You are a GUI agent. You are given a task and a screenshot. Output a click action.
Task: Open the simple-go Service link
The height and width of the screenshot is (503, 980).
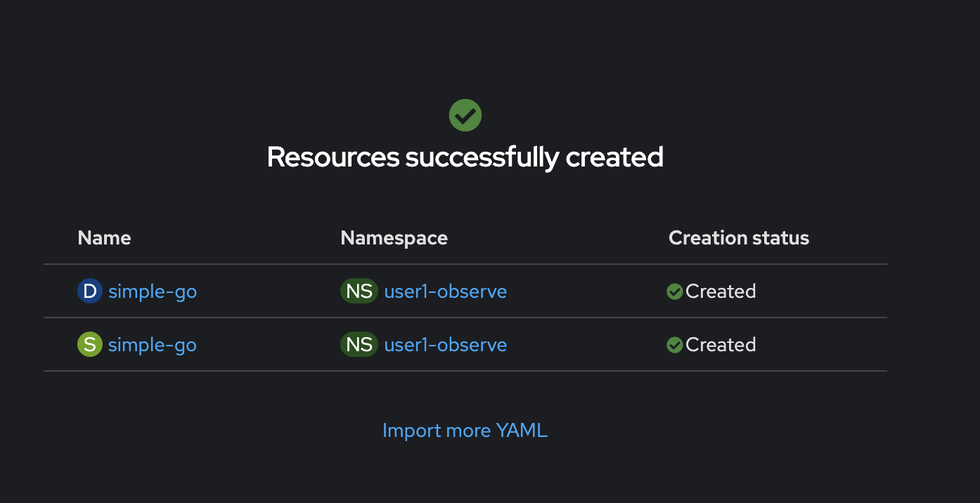pyautogui.click(x=153, y=345)
